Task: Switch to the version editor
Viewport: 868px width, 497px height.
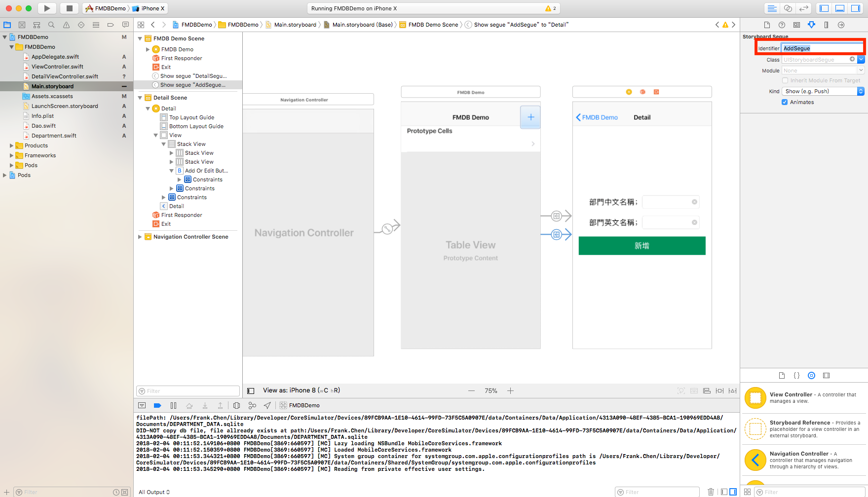Action: click(804, 8)
